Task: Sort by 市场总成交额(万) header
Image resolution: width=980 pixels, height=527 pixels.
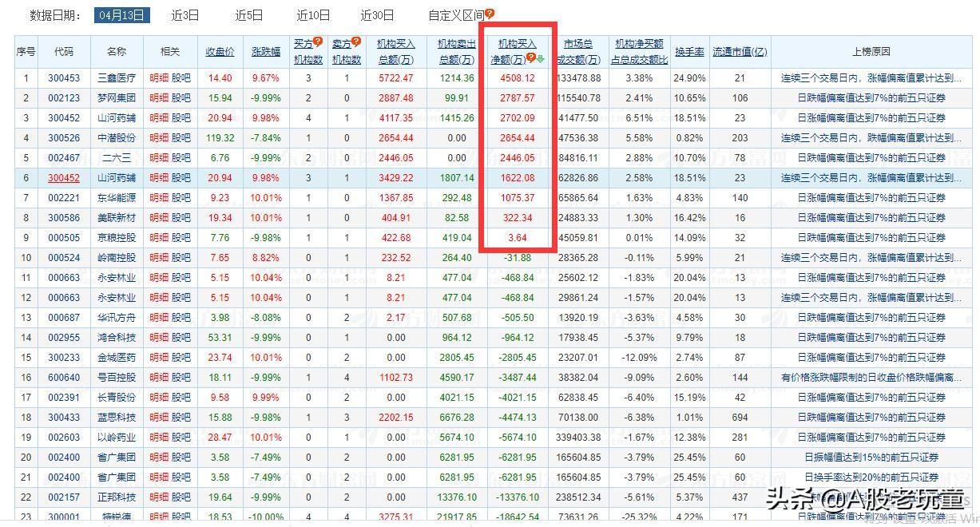Action: (578, 51)
